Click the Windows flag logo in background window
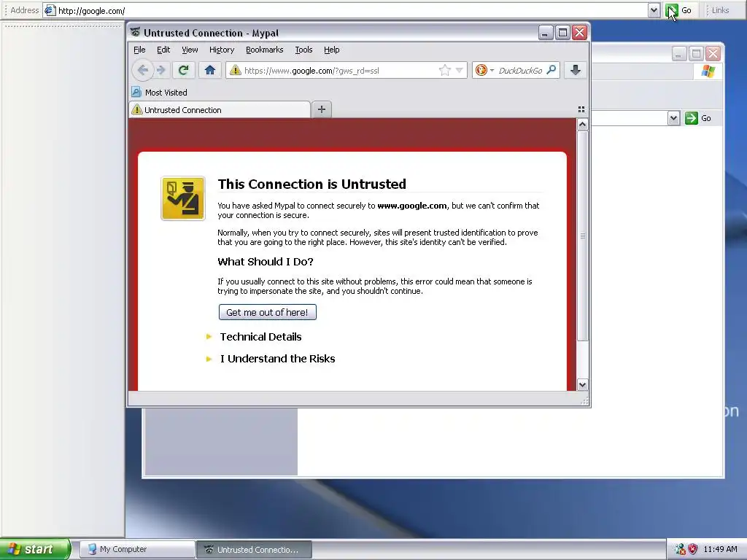The image size is (747, 560). coord(708,71)
